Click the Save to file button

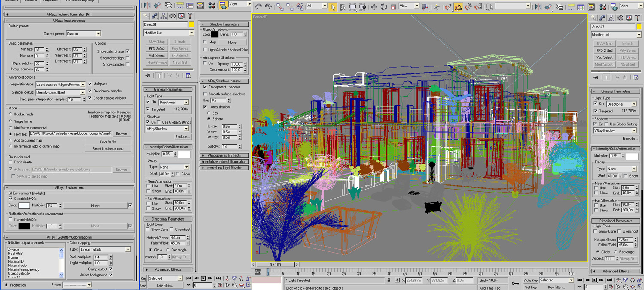click(x=108, y=142)
